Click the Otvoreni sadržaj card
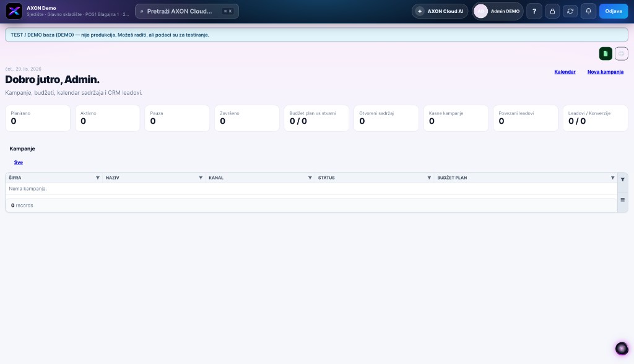 coord(386,118)
